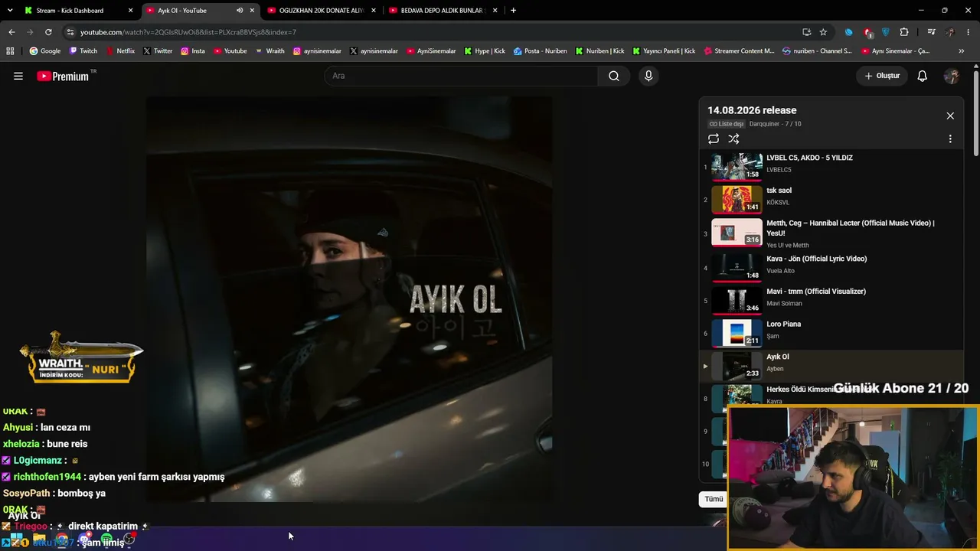Open Chrome media controls icon
980x551 pixels.
(x=931, y=32)
